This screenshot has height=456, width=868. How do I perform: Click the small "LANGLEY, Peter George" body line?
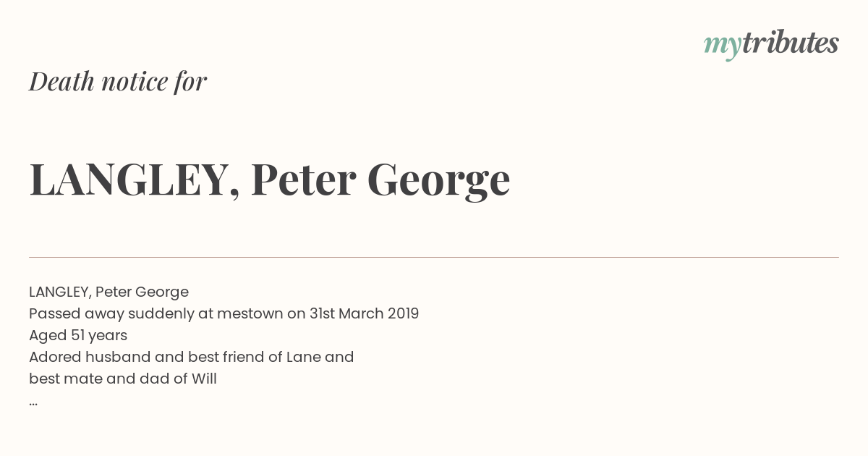pyautogui.click(x=109, y=292)
